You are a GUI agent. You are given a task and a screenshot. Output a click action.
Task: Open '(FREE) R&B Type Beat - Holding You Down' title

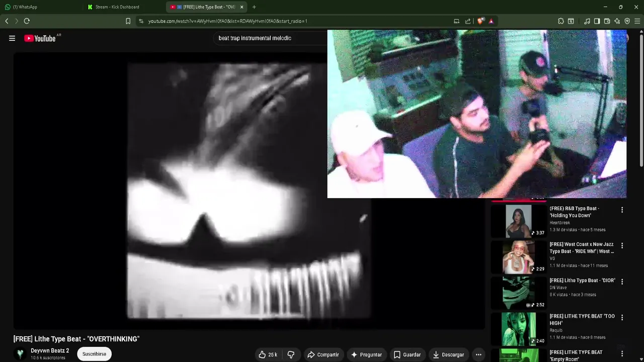tap(574, 212)
